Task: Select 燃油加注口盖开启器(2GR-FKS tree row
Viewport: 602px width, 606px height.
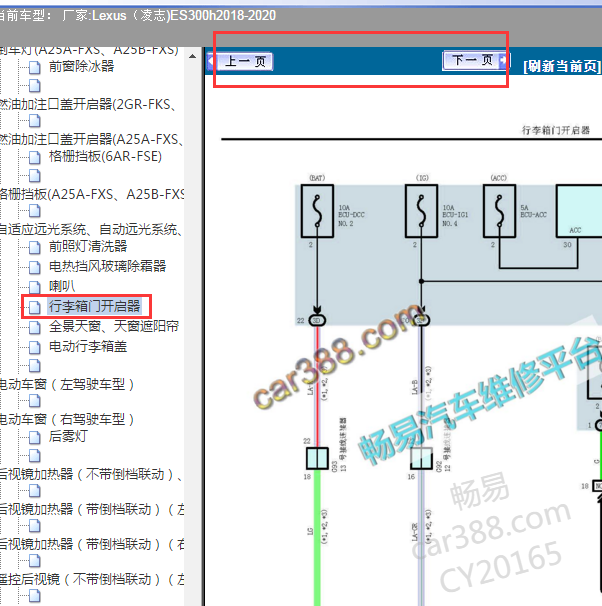Action: (87, 104)
